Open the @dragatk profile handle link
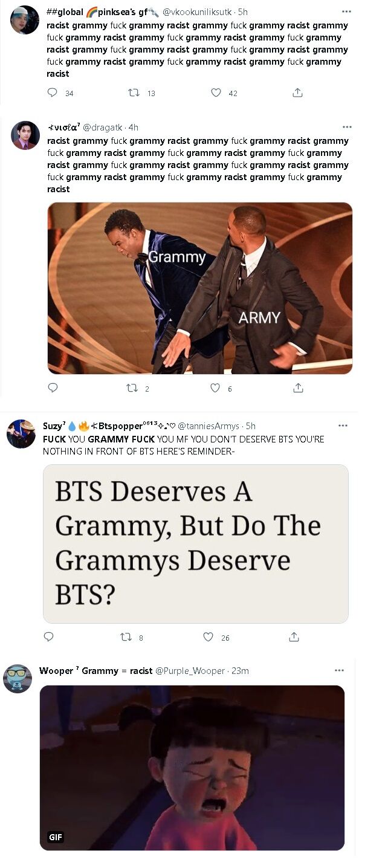 103,127
